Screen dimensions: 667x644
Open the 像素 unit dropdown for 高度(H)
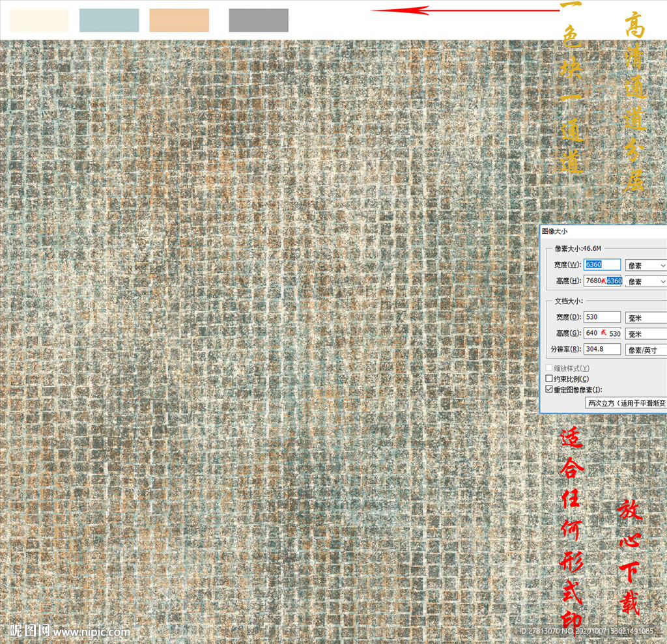(x=646, y=281)
